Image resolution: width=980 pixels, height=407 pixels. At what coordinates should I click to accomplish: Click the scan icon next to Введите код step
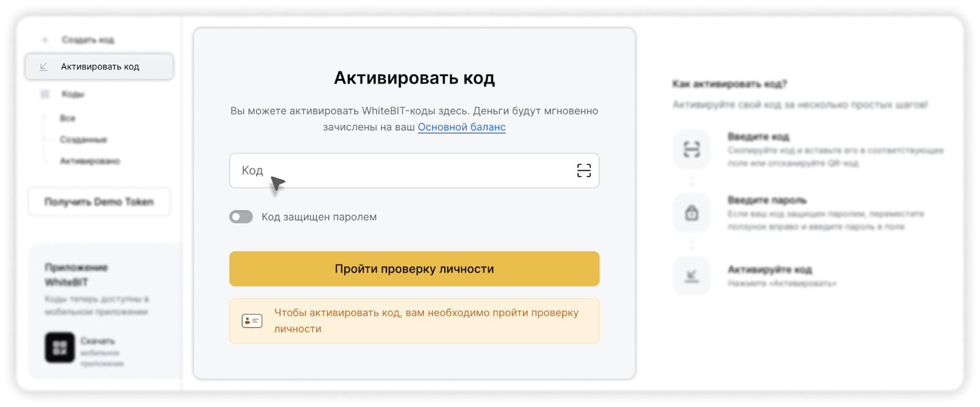point(692,149)
